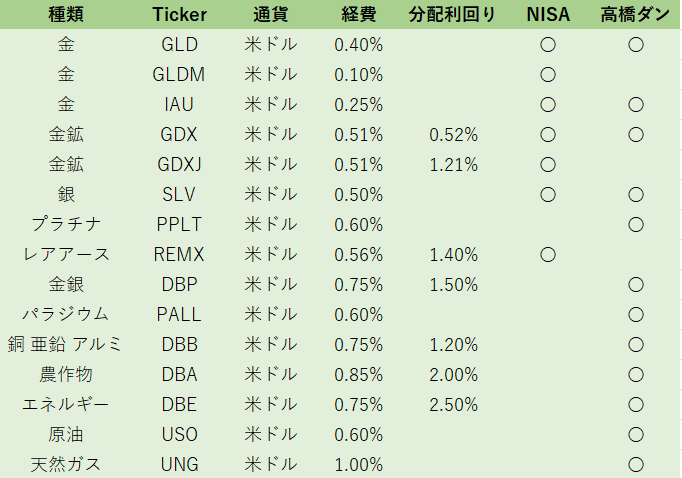This screenshot has height=478, width=682.
Task: Click the 1.00% expense cell for UNG
Action: 359,465
